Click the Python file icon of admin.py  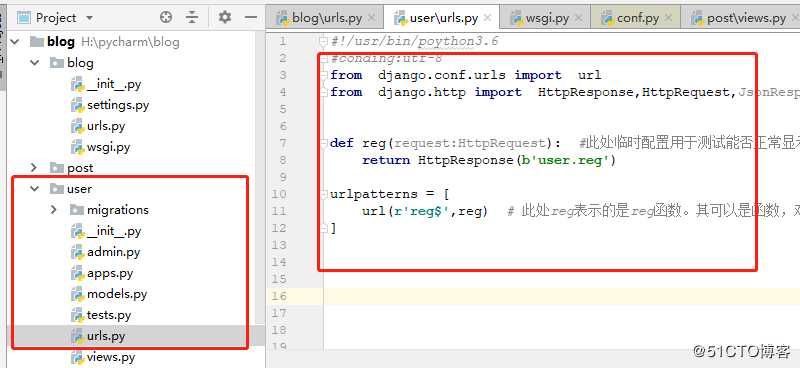coord(78,252)
